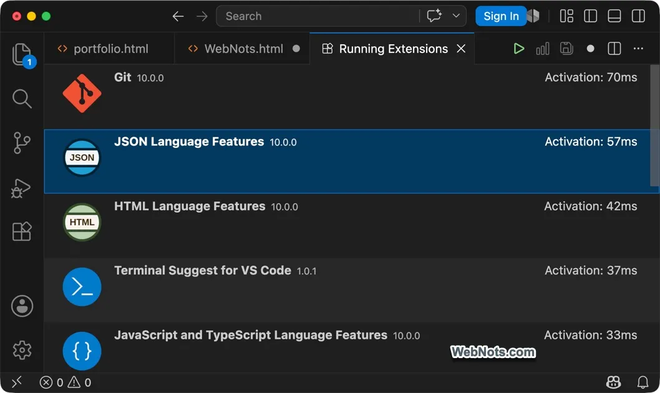660x393 pixels.
Task: Click the Terminal Suggest extension logo
Action: (82, 287)
